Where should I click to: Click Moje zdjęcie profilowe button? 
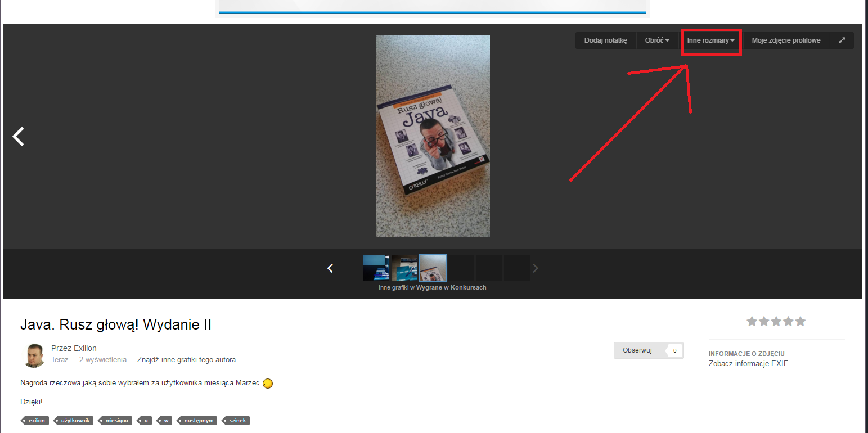[786, 40]
